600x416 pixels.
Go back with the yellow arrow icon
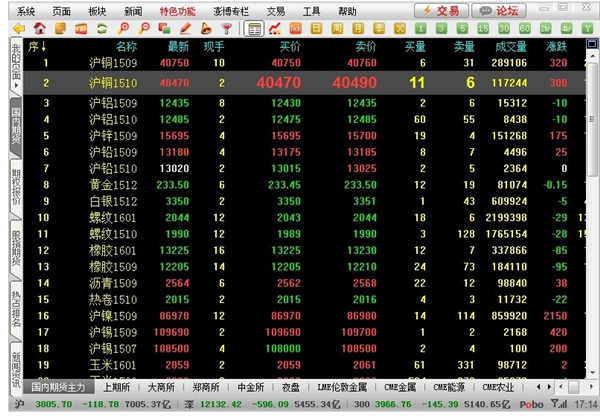click(x=19, y=29)
